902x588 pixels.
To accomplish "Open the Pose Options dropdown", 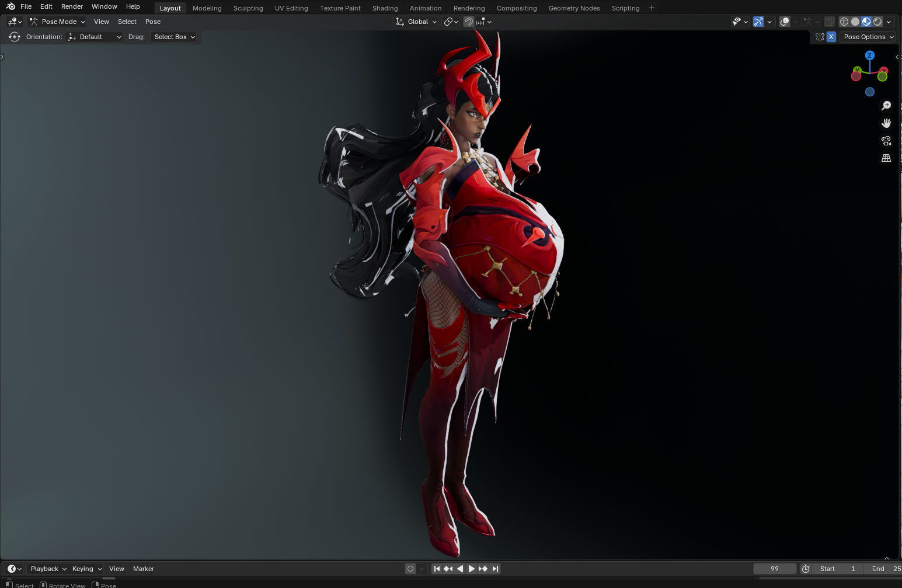I will pyautogui.click(x=868, y=37).
